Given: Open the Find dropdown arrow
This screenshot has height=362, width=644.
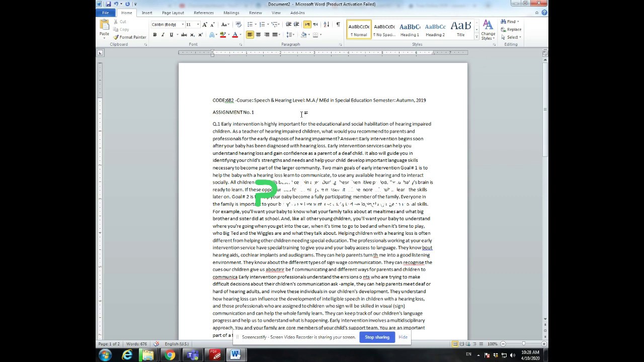Looking at the screenshot, I should tap(518, 22).
